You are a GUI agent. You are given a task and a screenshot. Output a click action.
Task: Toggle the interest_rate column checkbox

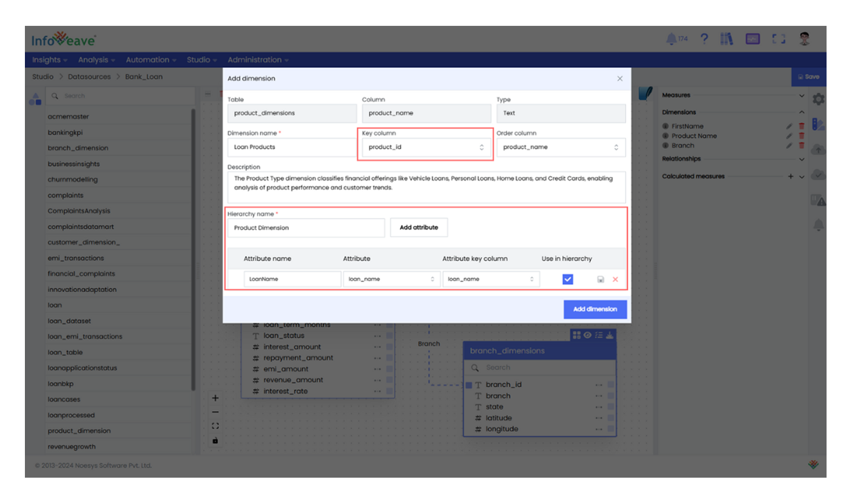[x=389, y=391]
